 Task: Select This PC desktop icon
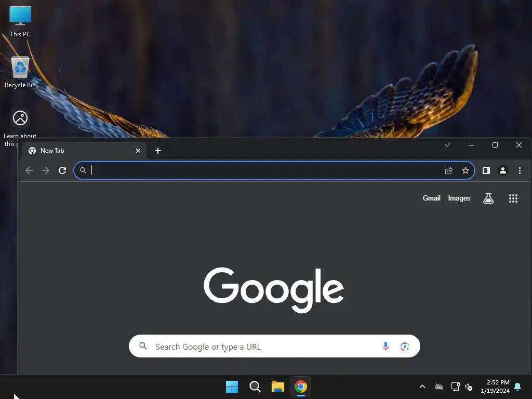coord(20,21)
